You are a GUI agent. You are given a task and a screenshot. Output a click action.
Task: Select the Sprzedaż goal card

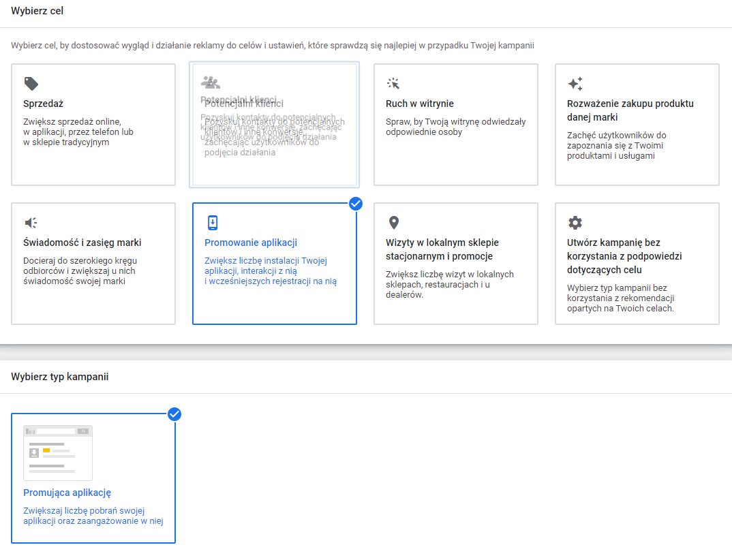[92, 125]
